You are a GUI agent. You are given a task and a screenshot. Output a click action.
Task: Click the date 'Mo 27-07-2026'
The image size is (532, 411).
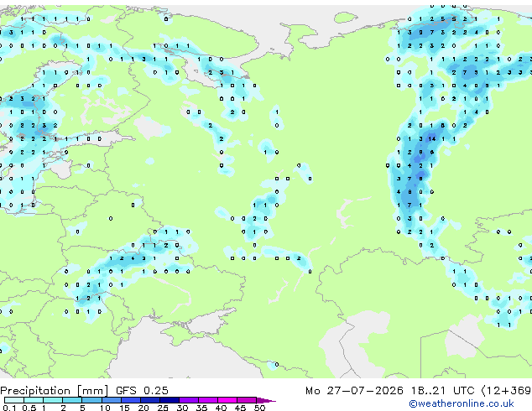(354, 391)
